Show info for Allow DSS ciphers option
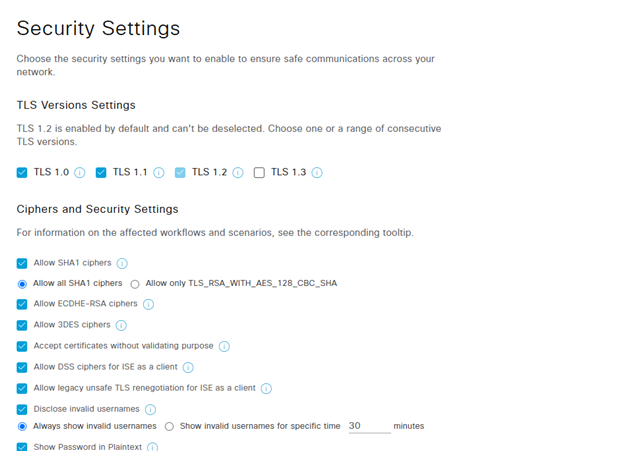640x451 pixels. coord(188,367)
